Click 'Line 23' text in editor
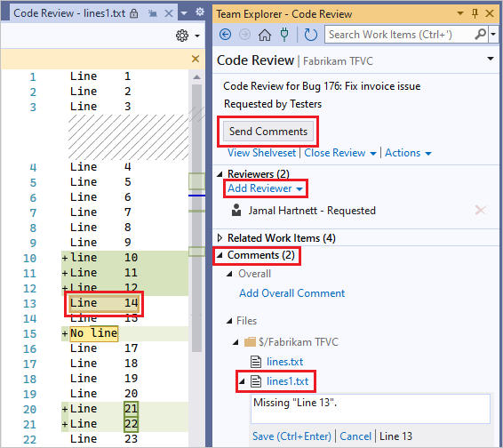Viewport: 503px width, 448px height. pyautogui.click(x=104, y=439)
